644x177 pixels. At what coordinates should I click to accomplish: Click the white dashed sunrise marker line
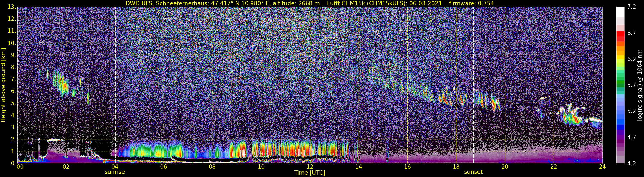click(115, 85)
